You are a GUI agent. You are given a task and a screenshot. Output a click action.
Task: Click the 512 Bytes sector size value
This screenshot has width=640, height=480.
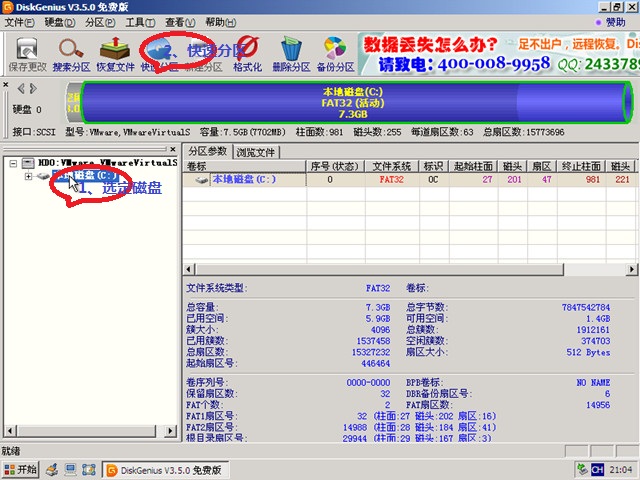click(588, 352)
